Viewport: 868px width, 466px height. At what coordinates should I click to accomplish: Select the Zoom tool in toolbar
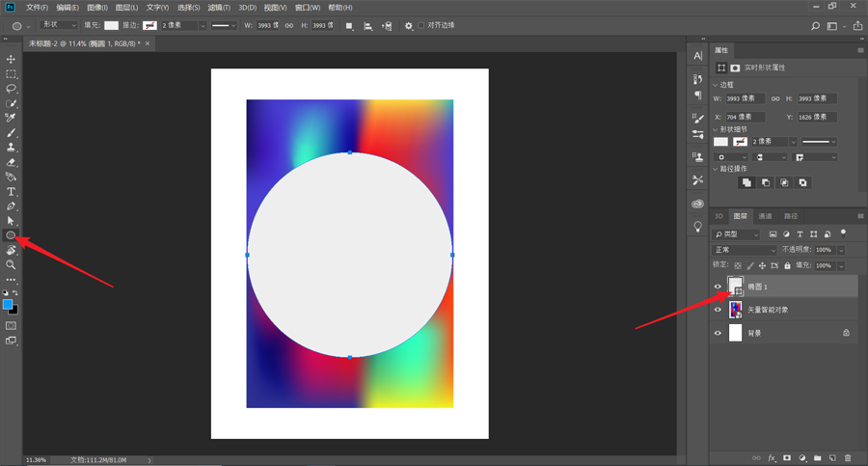(12, 264)
